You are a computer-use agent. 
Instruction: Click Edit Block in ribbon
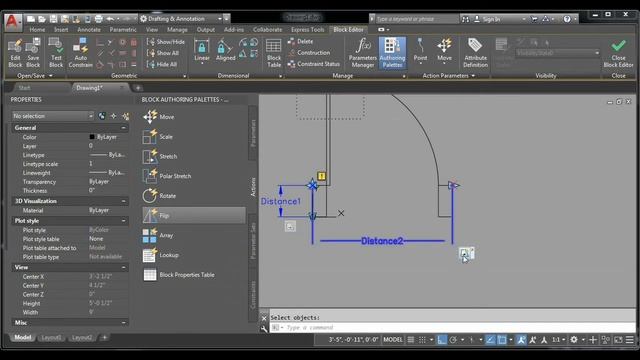click(15, 53)
